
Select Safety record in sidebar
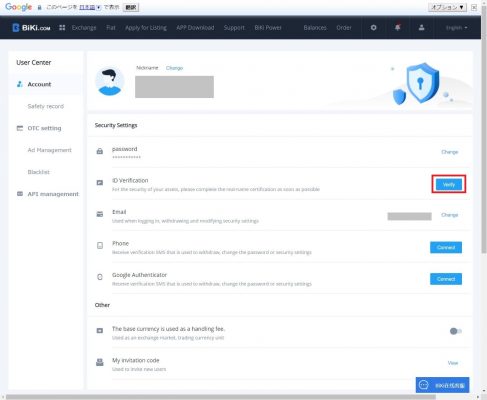[46, 106]
